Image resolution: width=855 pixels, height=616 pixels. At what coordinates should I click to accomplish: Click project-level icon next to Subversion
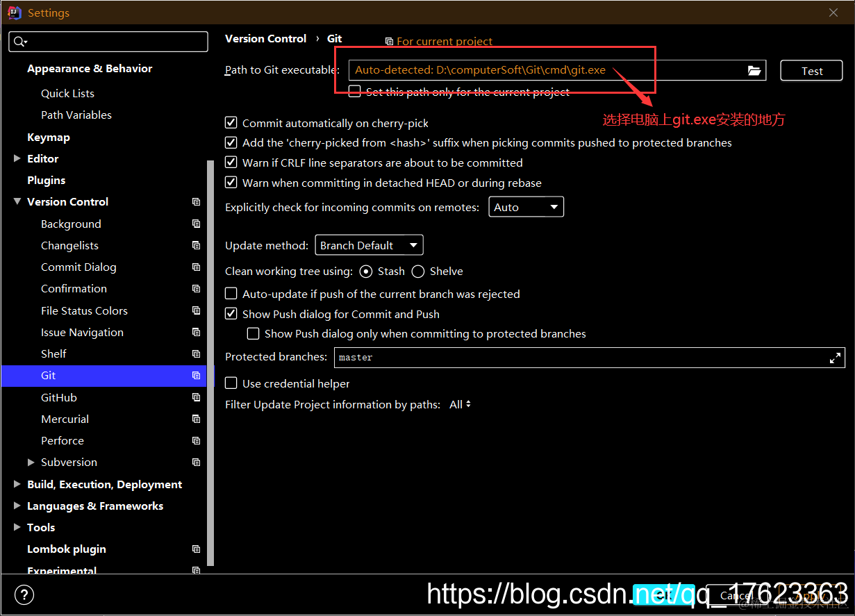point(196,463)
